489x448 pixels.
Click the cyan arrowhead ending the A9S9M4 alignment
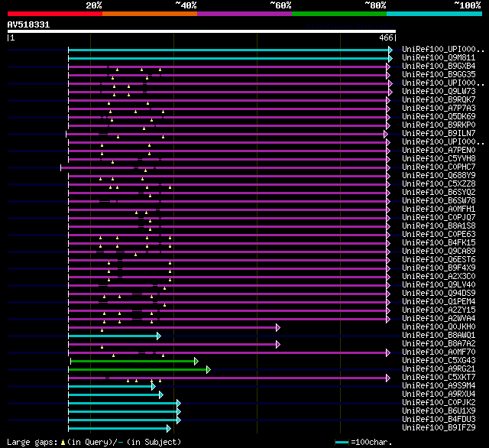[x=154, y=387]
